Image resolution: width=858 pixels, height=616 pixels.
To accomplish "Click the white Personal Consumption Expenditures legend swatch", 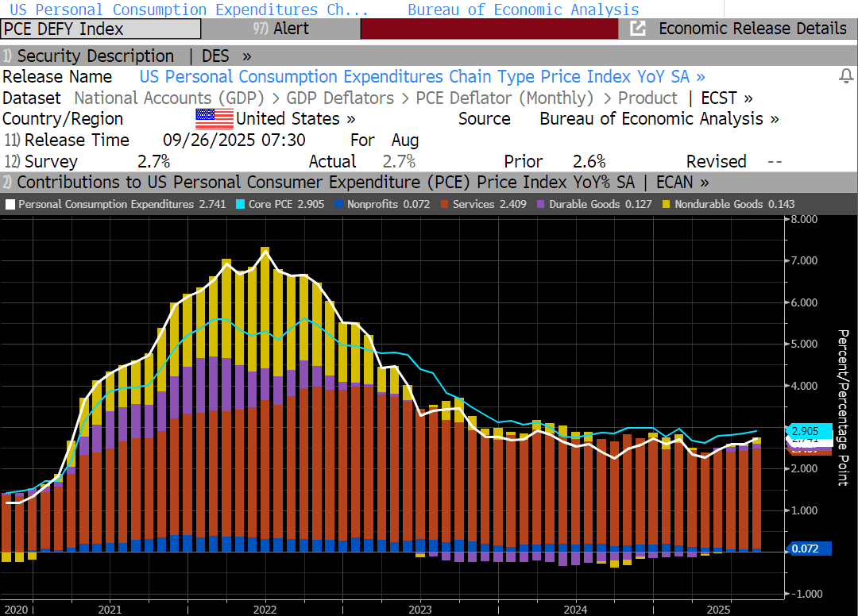I will (10, 205).
